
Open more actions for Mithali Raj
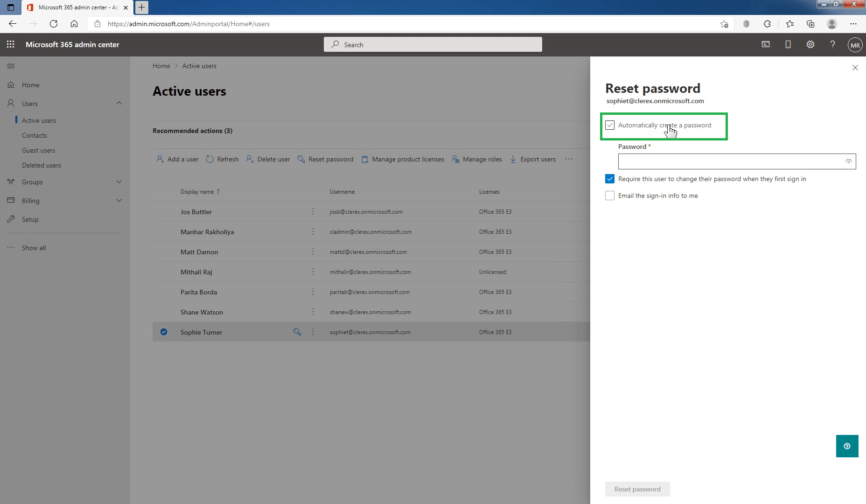click(x=313, y=272)
